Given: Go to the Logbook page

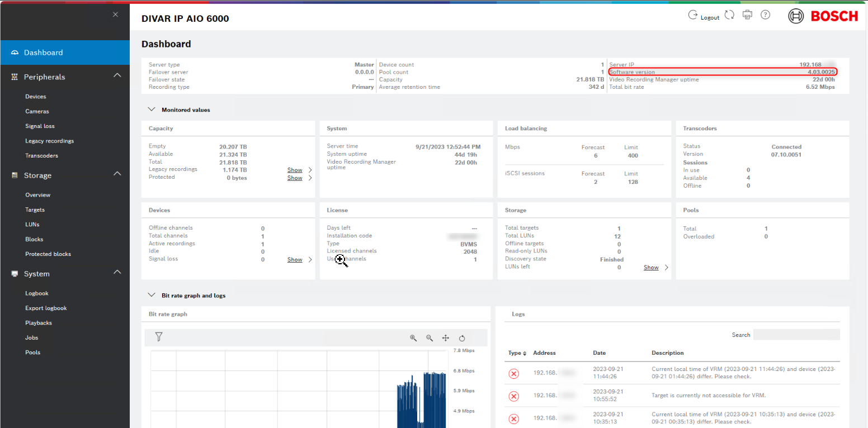Looking at the screenshot, I should click(37, 293).
